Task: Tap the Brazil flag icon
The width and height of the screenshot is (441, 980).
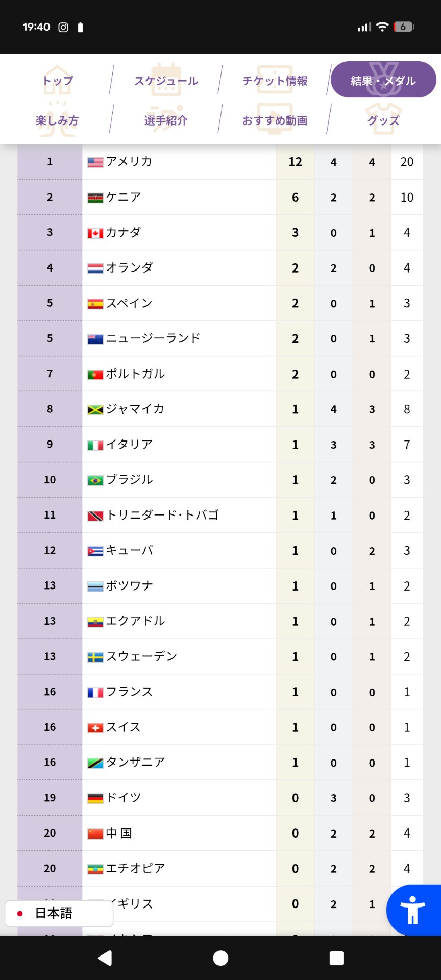Action: point(95,480)
